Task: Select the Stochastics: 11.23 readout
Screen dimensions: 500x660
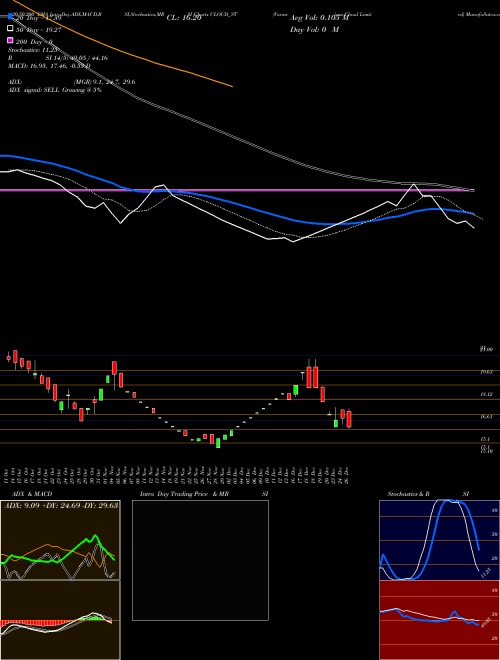Action: point(32,50)
